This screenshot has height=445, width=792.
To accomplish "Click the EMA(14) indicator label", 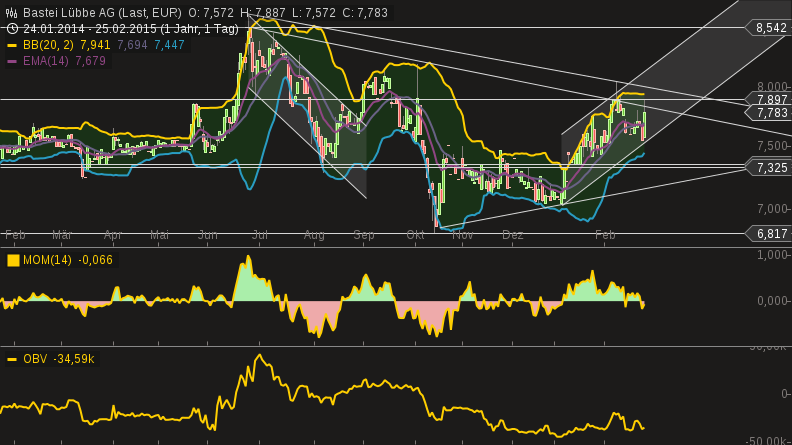I will [x=46, y=62].
